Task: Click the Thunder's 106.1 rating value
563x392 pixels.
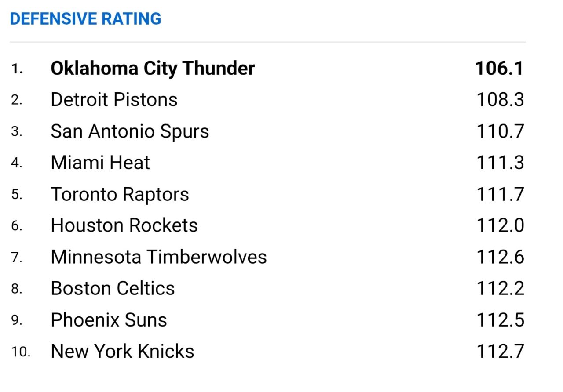Action: (x=500, y=69)
